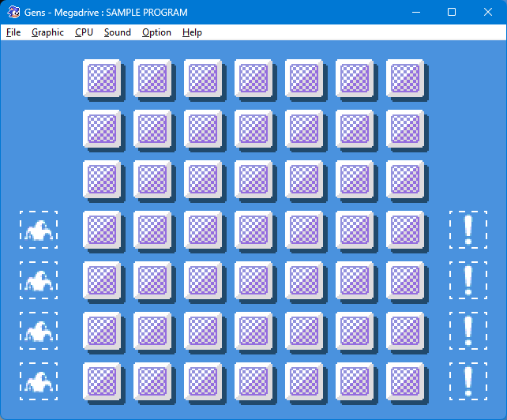The image size is (507, 420).
Task: Select the bottom ghost icon
Action: [x=39, y=381]
